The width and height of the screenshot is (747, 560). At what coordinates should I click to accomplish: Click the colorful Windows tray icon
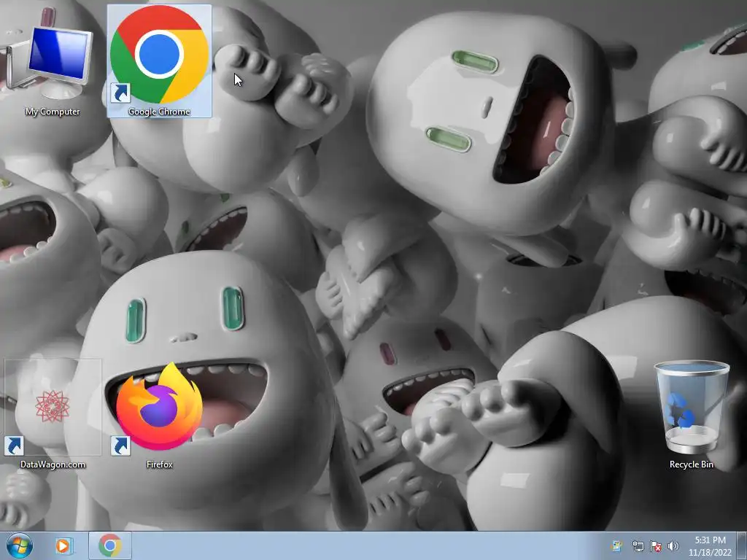(617, 546)
